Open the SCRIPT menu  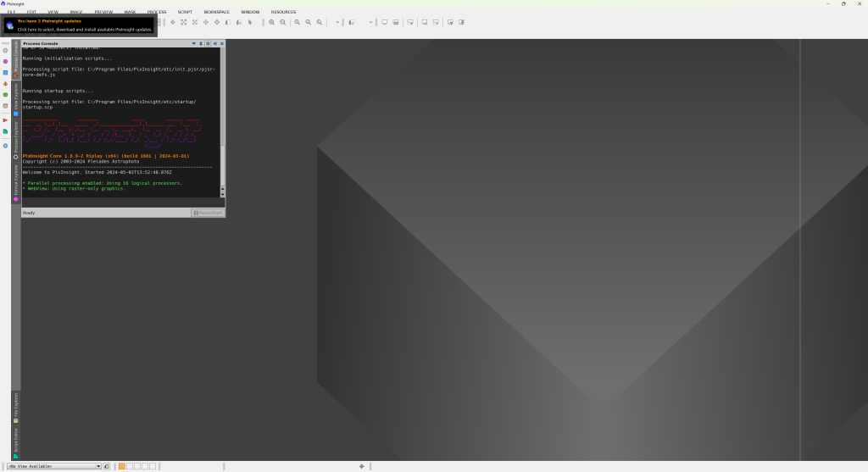point(185,12)
